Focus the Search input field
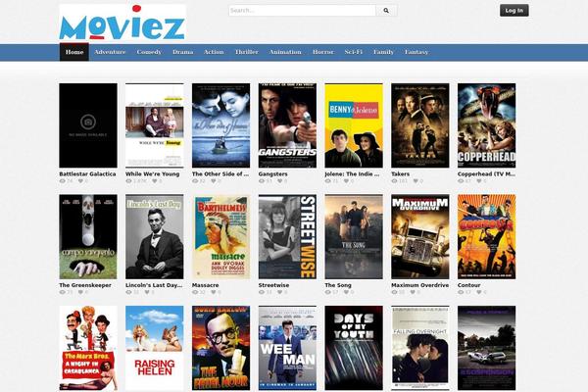This screenshot has height=392, width=588. (302, 11)
